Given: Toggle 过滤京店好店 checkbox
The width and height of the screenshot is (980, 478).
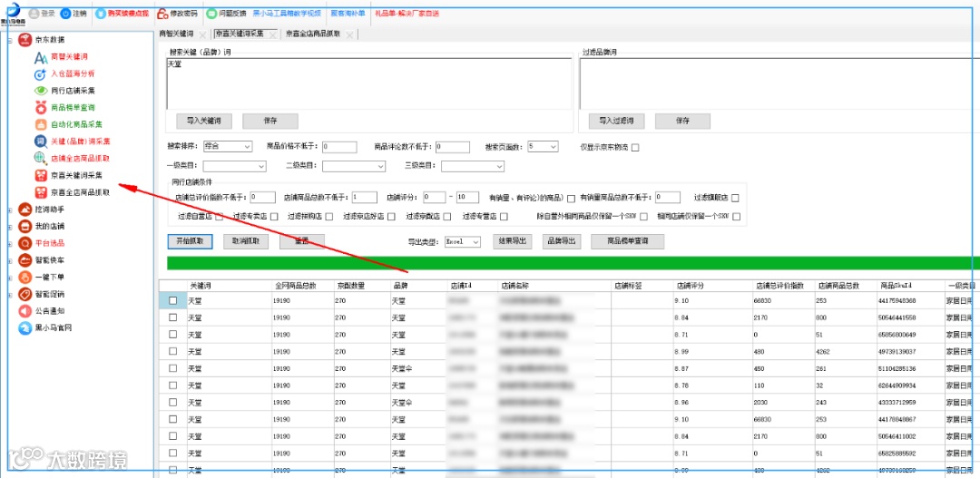Looking at the screenshot, I should point(391,218).
